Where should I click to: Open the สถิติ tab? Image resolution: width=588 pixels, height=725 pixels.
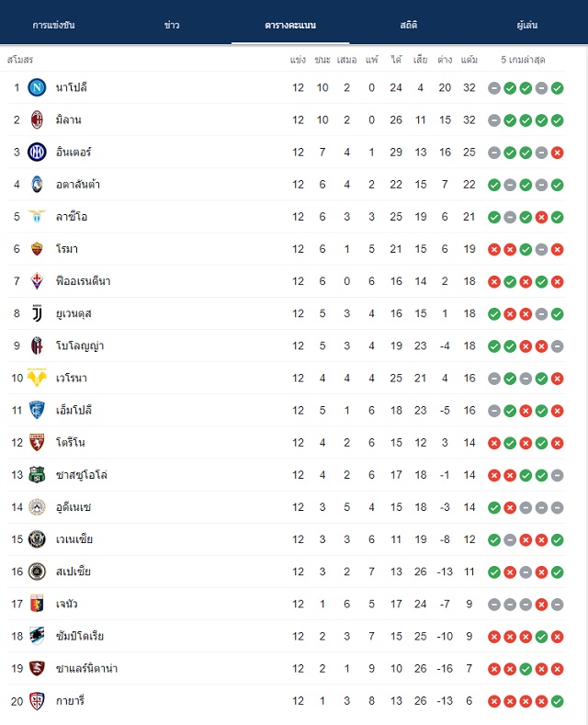pyautogui.click(x=409, y=25)
